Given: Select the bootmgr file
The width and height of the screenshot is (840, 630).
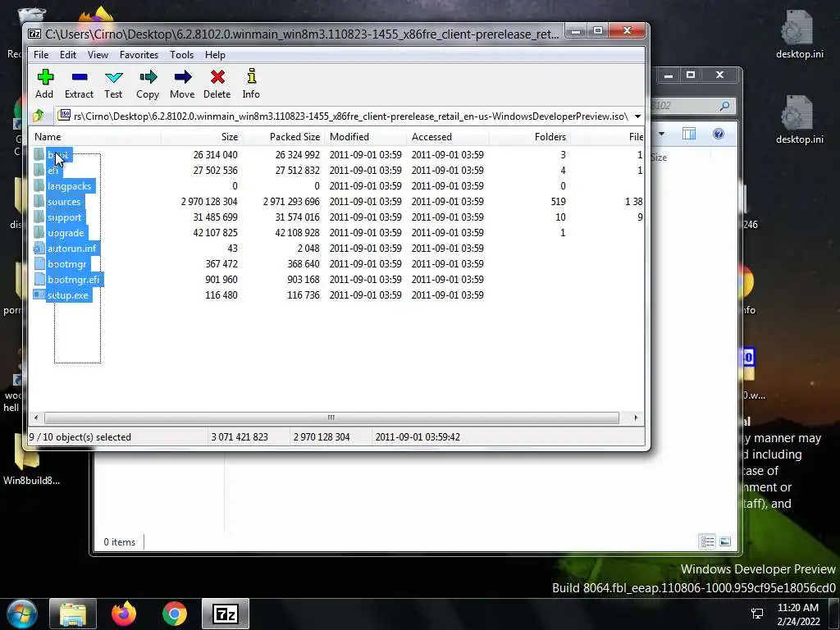Looking at the screenshot, I should (x=67, y=264).
